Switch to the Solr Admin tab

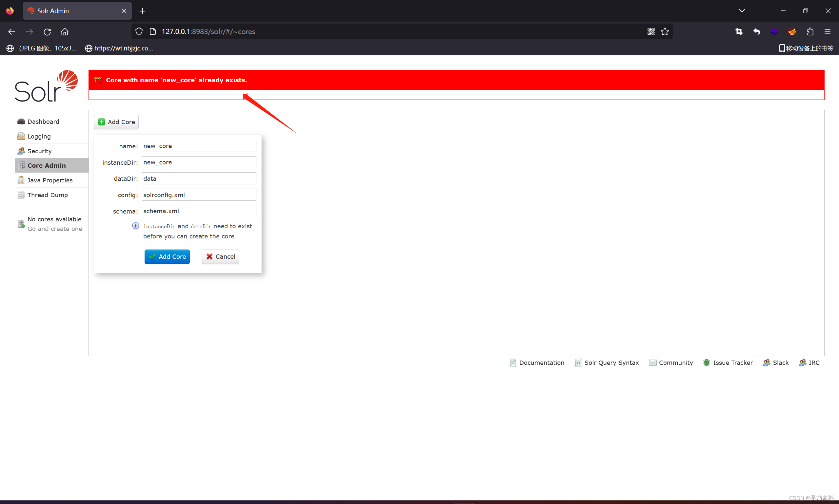click(x=71, y=11)
